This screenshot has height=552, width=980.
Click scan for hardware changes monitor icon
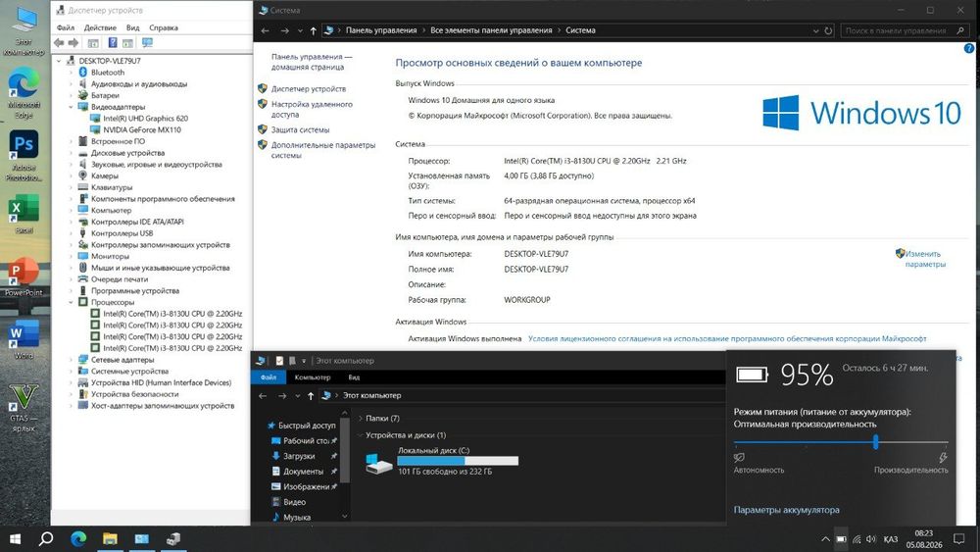(x=148, y=42)
